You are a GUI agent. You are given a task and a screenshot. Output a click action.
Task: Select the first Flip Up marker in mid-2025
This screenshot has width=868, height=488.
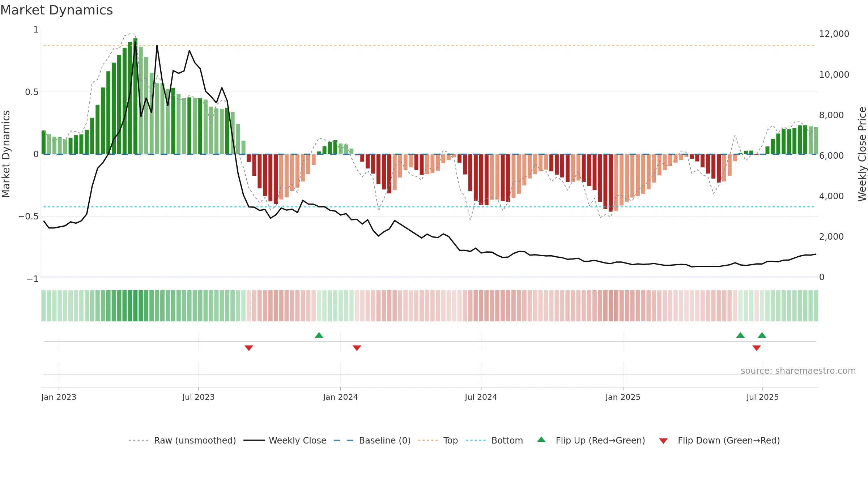[x=740, y=335]
